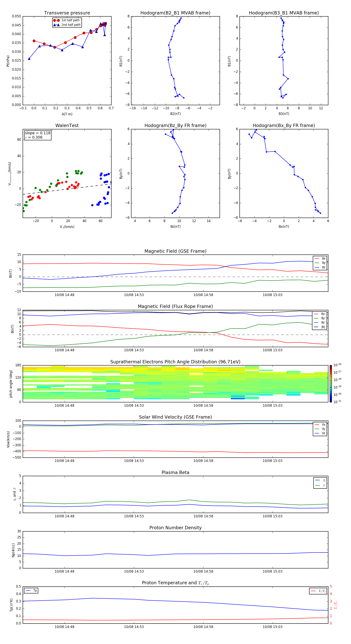Select Vz entry in solar wind legend
Viewport: 351px width, 644px height.
(320, 433)
